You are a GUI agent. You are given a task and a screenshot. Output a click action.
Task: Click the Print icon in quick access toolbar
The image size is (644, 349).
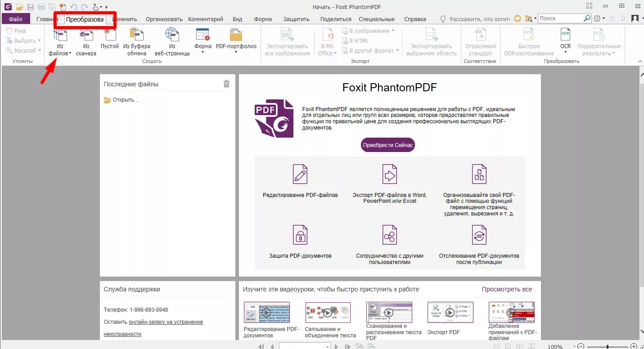[41, 7]
